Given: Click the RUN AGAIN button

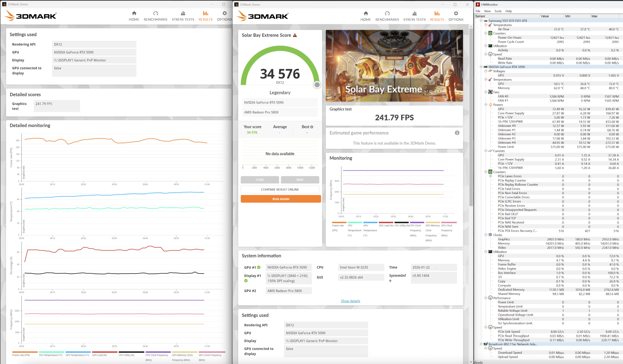Looking at the screenshot, I should (281, 199).
